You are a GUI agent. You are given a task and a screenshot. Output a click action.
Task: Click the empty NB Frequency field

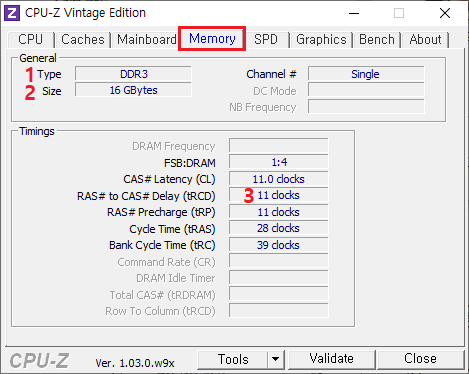(366, 107)
